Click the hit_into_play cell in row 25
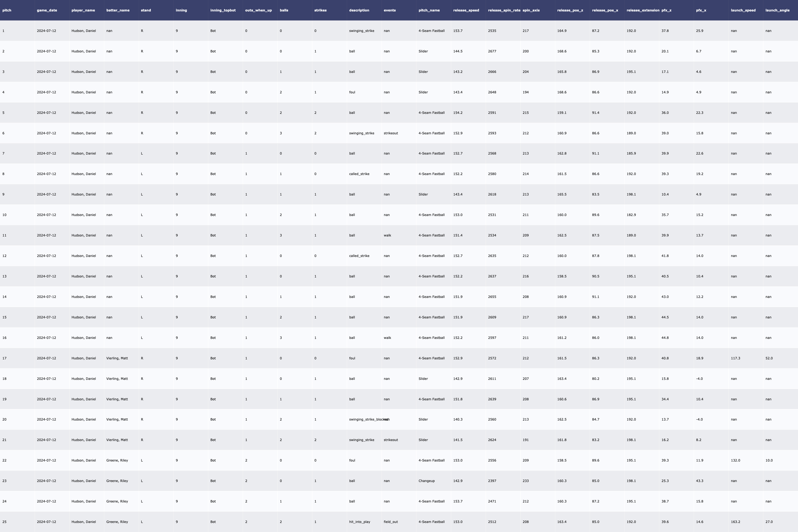Viewport: 798px width, 532px height. pos(359,522)
